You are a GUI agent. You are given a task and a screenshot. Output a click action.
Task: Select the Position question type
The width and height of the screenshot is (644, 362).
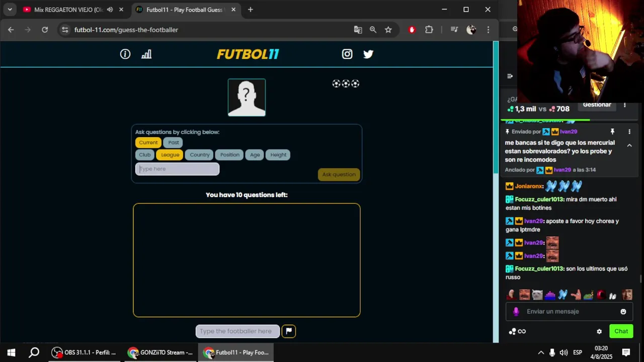pos(230,155)
